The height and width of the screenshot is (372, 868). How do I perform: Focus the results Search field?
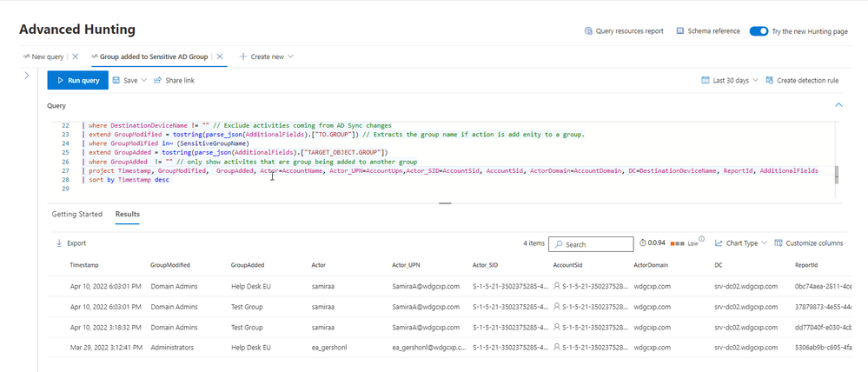591,244
